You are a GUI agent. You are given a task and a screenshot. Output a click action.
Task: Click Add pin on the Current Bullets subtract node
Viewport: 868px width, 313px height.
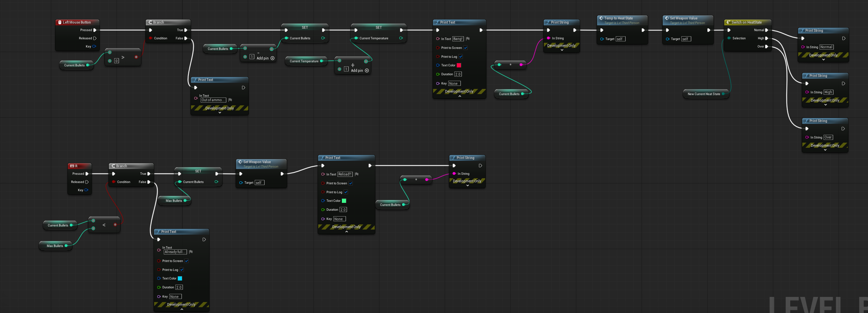(x=266, y=58)
